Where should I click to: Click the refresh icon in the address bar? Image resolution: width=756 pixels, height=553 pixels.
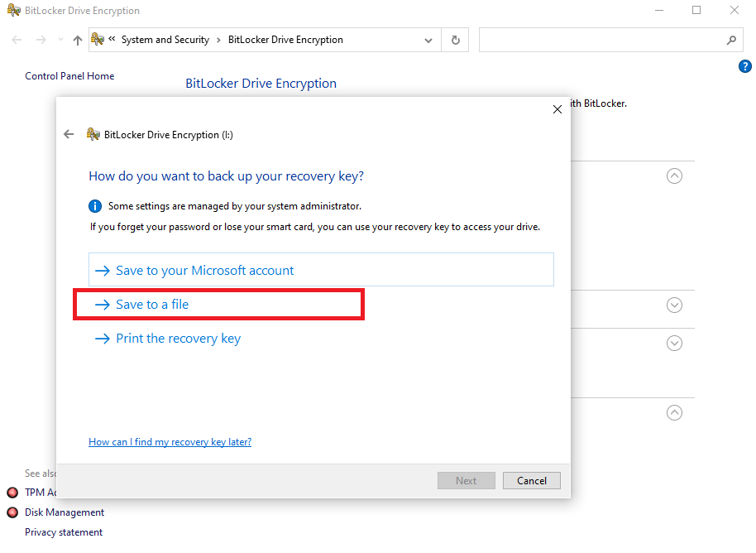pyautogui.click(x=455, y=39)
